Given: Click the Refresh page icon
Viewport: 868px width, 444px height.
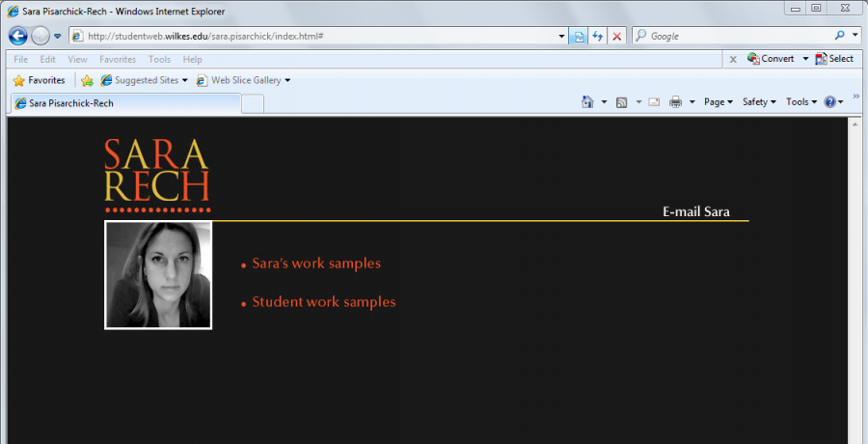Looking at the screenshot, I should click(597, 37).
